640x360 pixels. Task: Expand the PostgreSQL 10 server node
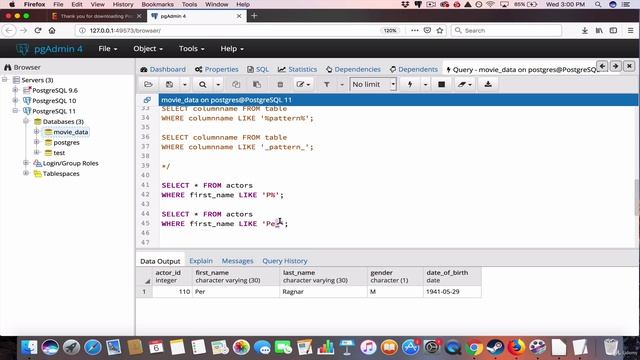(16, 100)
